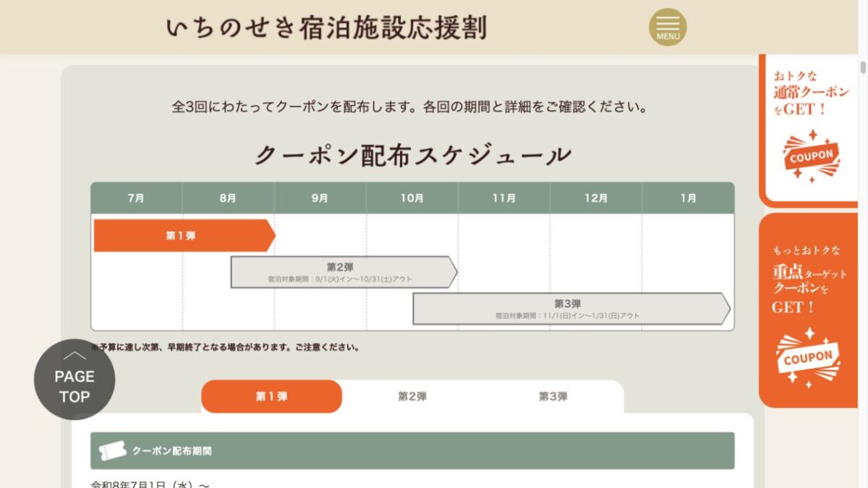
Task: Switch to the 第2弾 tab
Action: pyautogui.click(x=412, y=396)
